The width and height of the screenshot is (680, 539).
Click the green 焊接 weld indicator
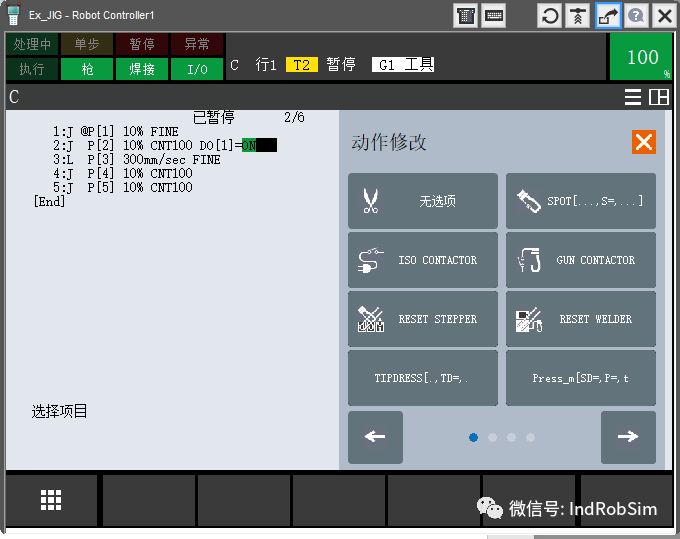click(142, 69)
